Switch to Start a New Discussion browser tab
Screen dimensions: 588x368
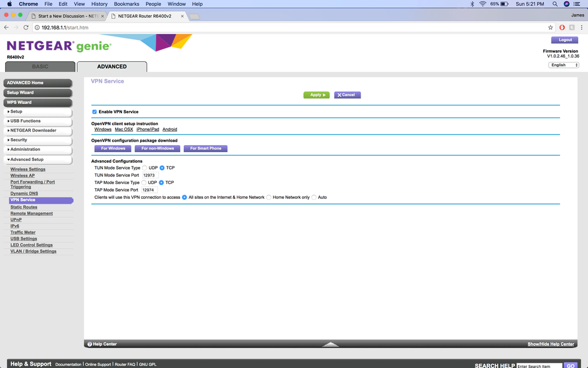(x=68, y=16)
